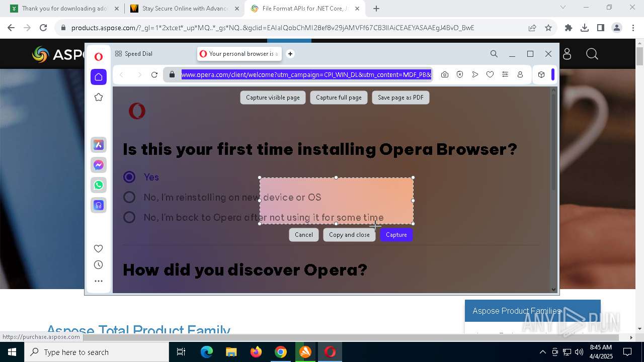Image resolution: width=644 pixels, height=362 pixels.
Task: Click Copy and close button
Action: click(x=349, y=235)
